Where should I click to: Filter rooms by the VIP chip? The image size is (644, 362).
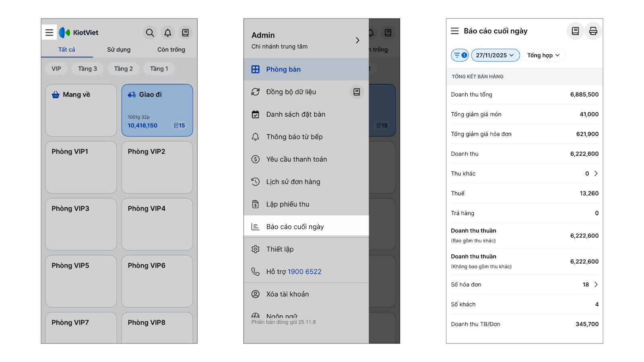point(56,69)
